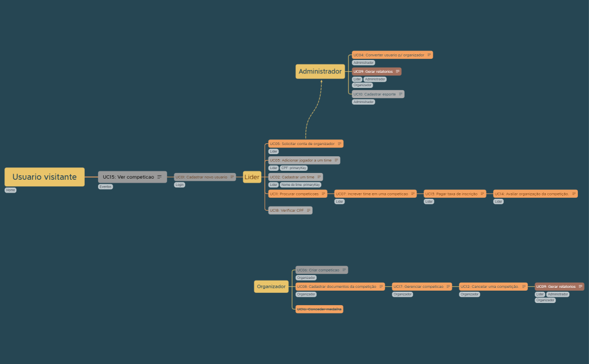Click the Lider topic node
The image size is (589, 364).
[252, 177]
